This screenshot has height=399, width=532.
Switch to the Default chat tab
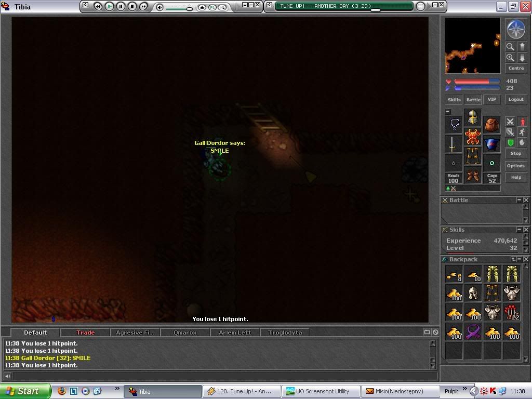point(35,332)
